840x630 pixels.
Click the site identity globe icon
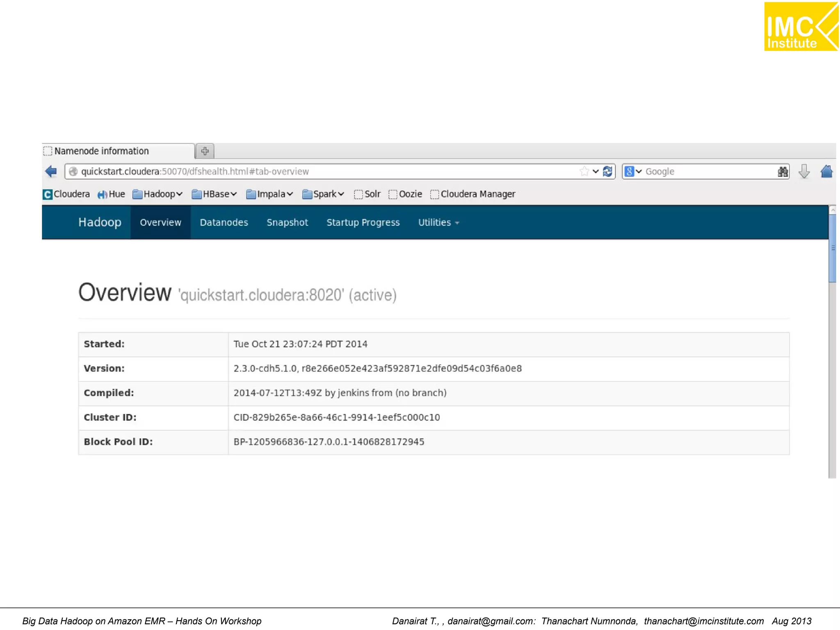tap(73, 171)
